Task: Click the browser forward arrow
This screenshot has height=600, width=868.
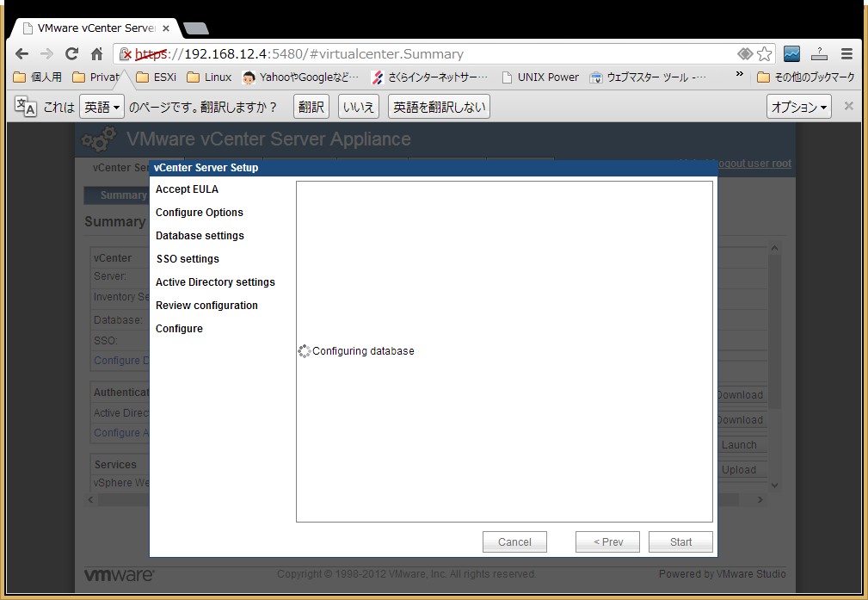Action: [46, 53]
